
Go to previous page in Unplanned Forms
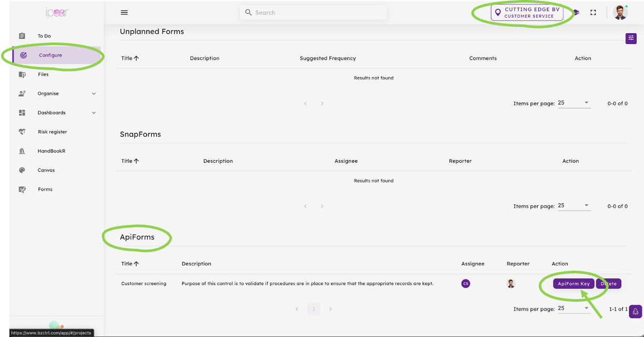tap(305, 104)
